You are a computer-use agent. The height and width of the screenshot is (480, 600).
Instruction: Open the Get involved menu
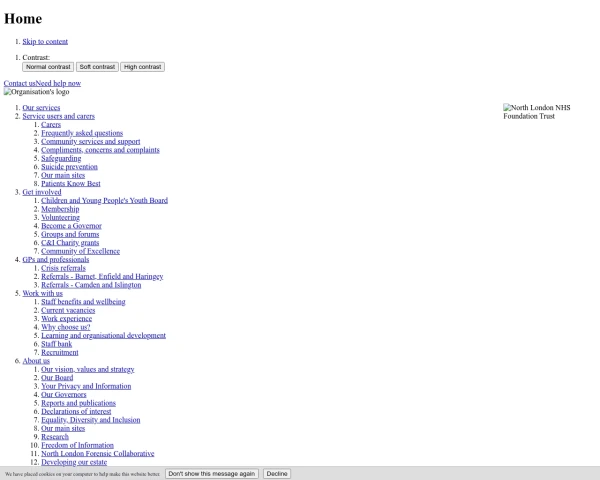(x=42, y=192)
